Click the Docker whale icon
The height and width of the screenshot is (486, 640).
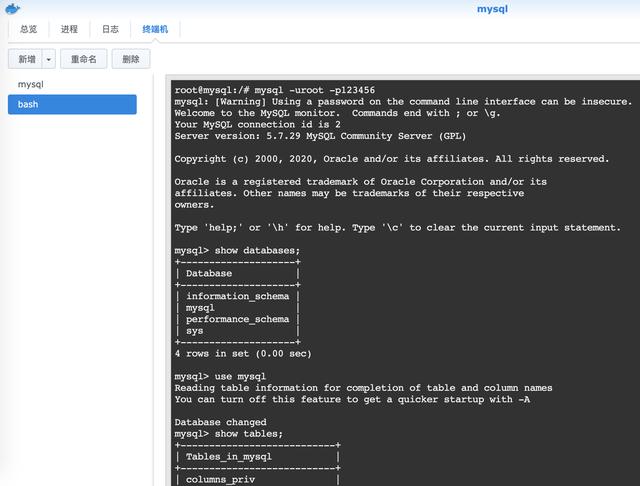[13, 9]
